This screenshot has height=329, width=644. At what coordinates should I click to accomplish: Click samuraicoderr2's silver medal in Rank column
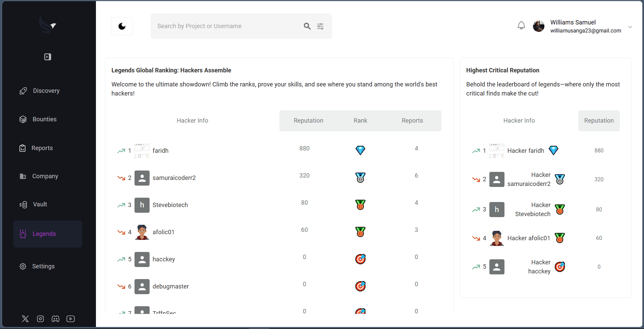click(x=360, y=178)
